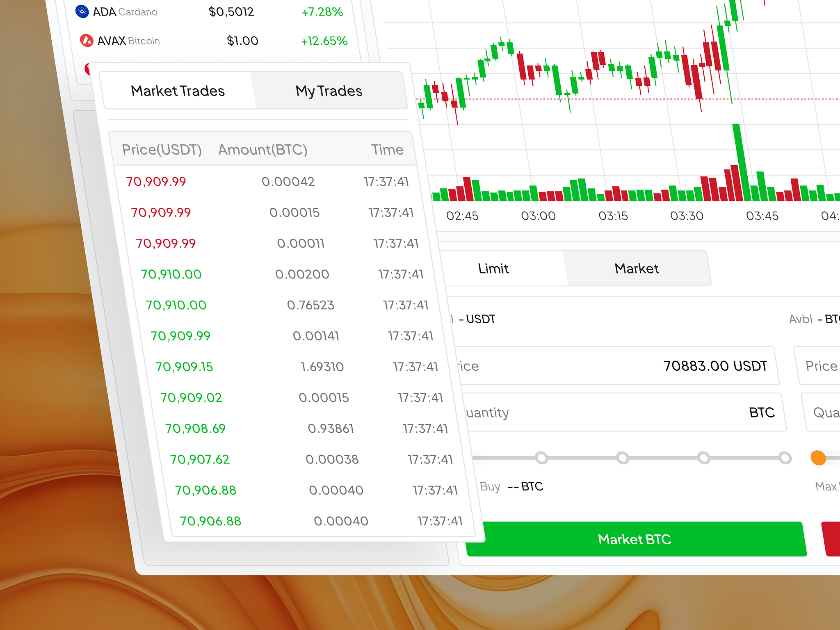Click the trade amount 0.76523
Screen dimensions: 840x630
pos(310,305)
